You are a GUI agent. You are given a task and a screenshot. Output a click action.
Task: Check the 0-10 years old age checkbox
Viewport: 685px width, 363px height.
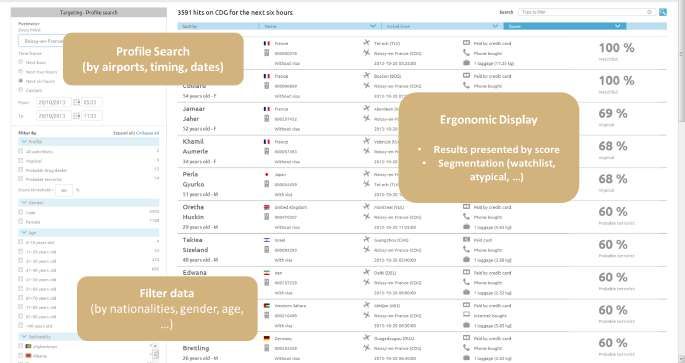click(21, 242)
